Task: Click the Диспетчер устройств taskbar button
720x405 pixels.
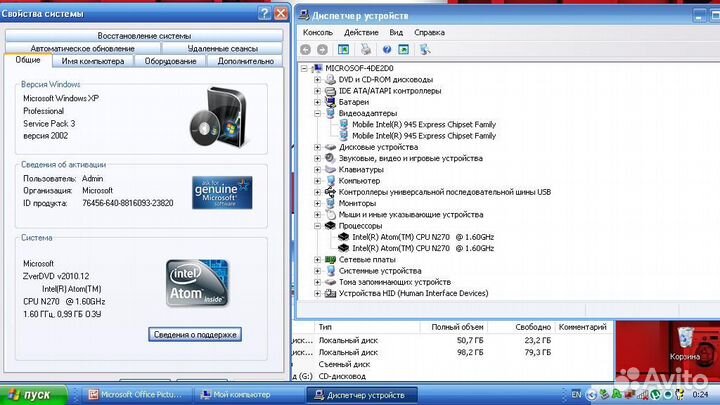Action: [x=361, y=395]
